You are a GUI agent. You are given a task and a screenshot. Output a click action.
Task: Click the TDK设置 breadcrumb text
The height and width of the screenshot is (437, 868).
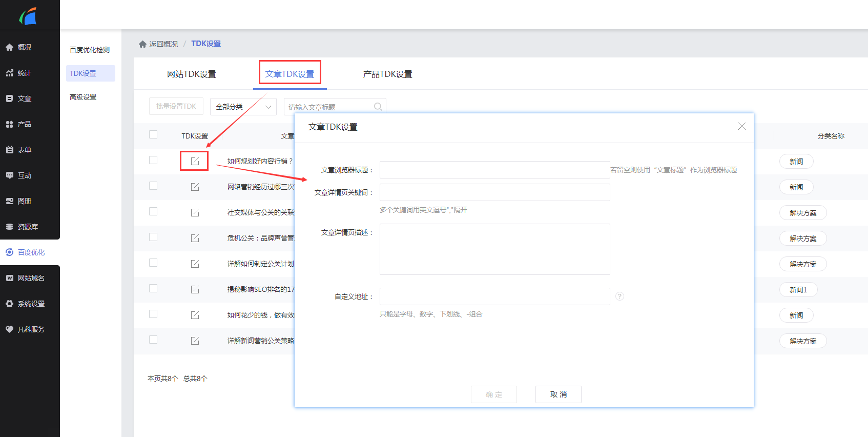[206, 44]
